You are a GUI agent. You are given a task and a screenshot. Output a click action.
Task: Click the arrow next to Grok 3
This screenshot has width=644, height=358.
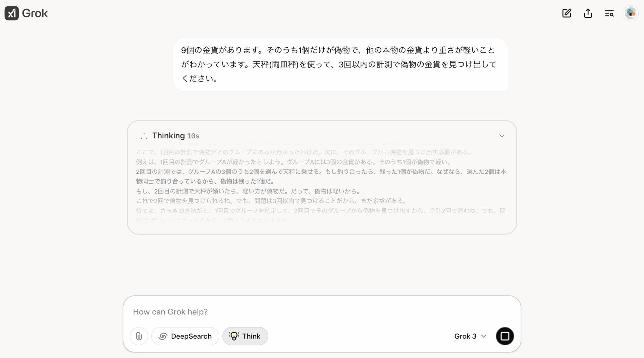coord(484,336)
